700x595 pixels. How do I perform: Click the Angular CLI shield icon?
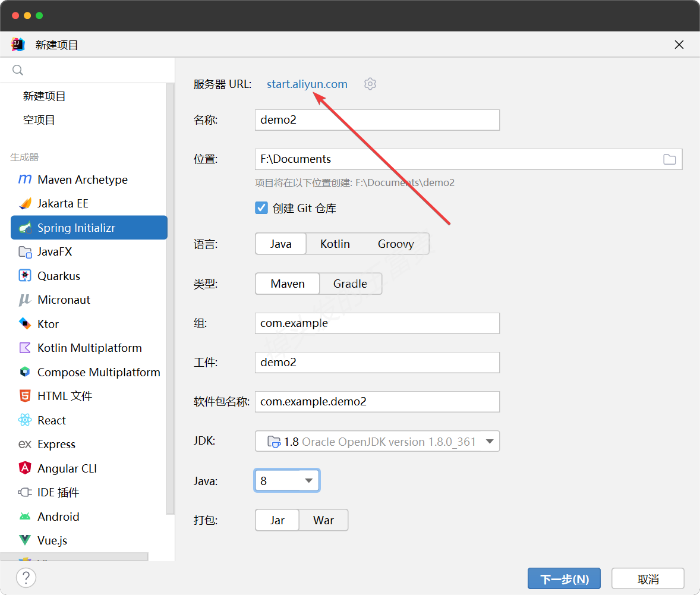click(x=25, y=468)
